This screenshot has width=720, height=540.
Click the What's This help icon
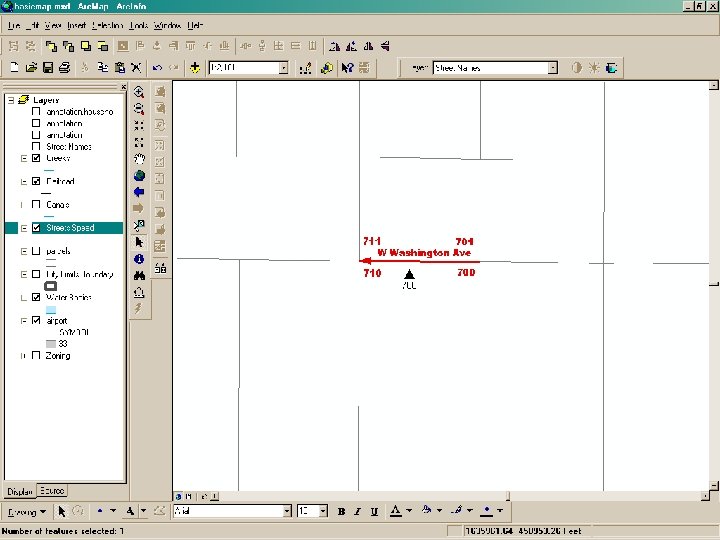[x=347, y=68]
